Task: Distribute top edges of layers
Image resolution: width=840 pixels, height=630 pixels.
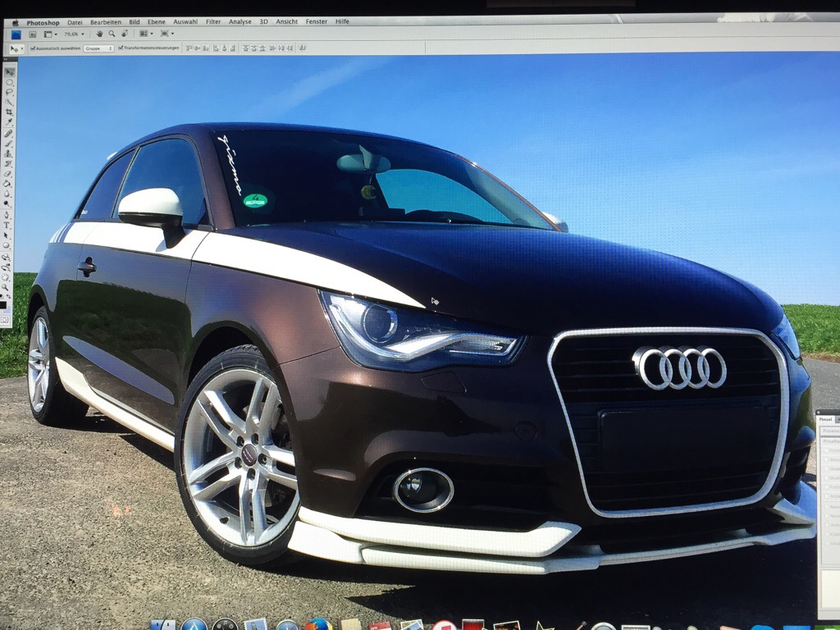Action: [x=245, y=48]
